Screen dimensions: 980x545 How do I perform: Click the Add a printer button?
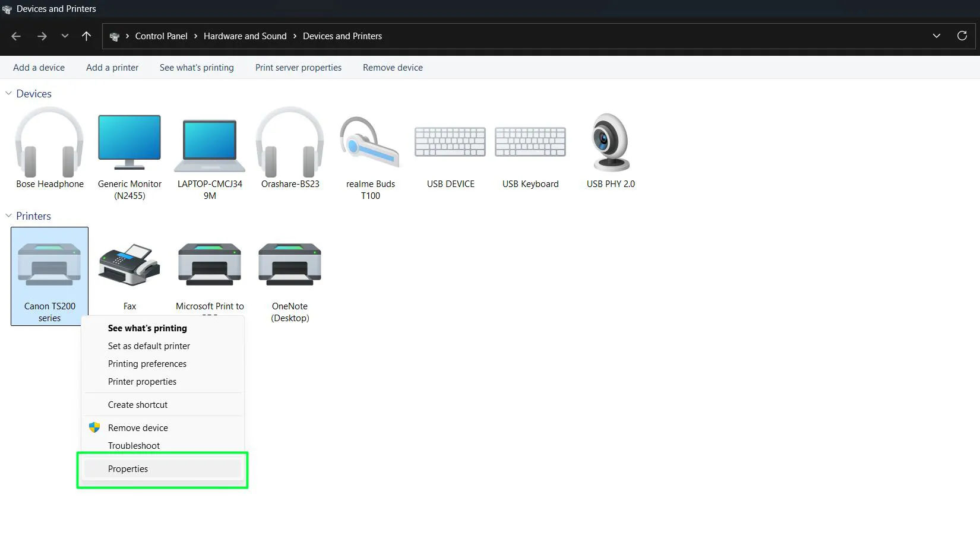point(112,67)
